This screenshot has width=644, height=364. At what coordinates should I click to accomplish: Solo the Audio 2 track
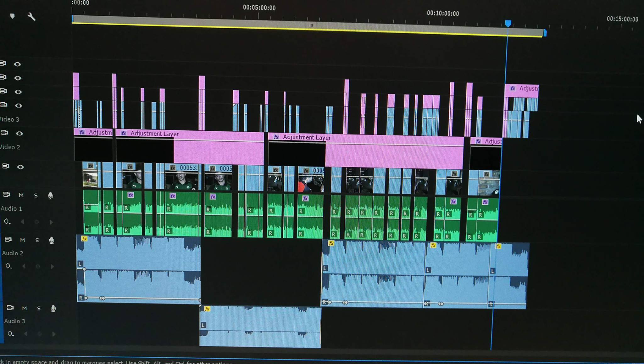pos(37,240)
